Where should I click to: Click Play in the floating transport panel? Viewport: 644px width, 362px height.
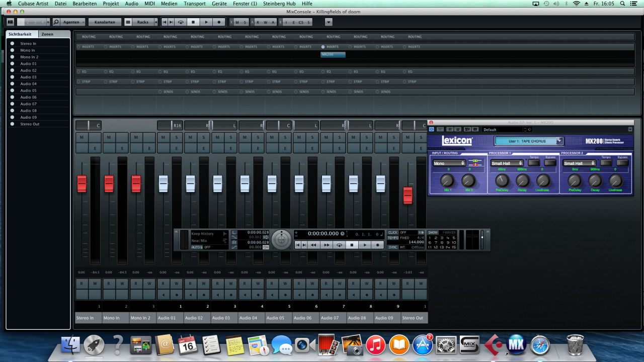click(x=365, y=245)
